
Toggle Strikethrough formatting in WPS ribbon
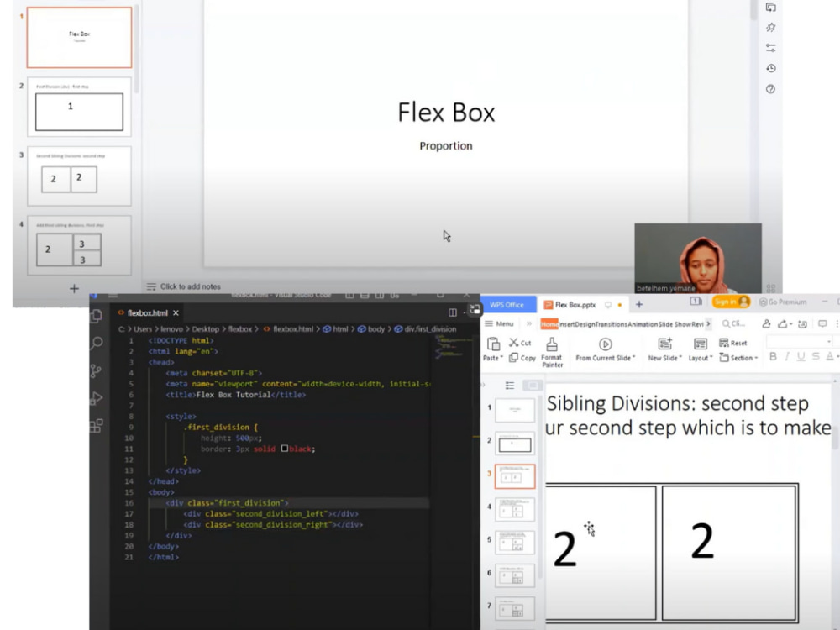[816, 357]
